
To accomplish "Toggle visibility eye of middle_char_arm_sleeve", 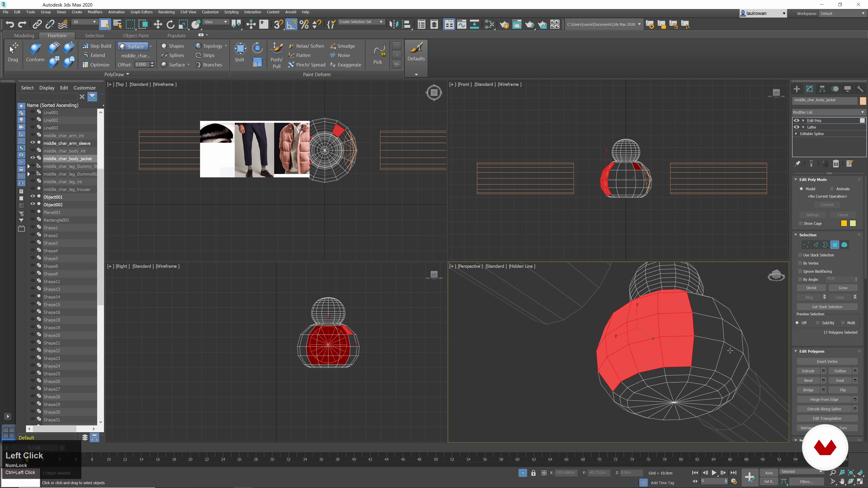I will pyautogui.click(x=33, y=143).
